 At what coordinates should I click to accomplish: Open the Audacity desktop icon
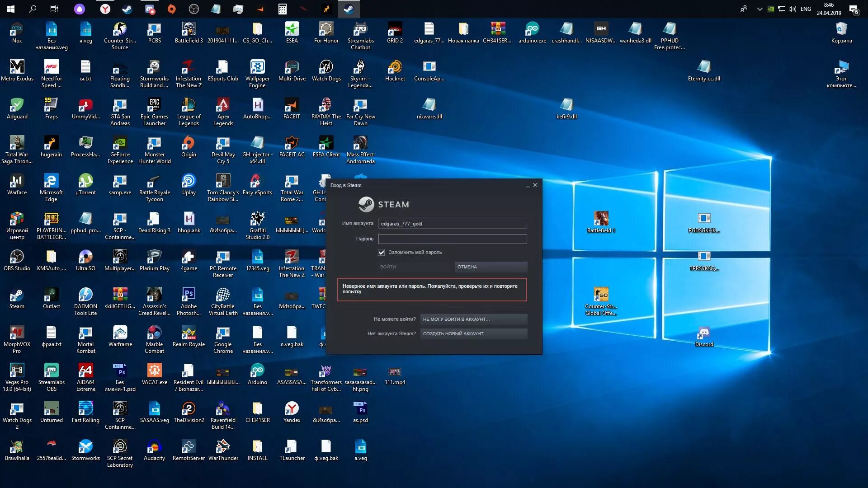(x=154, y=450)
